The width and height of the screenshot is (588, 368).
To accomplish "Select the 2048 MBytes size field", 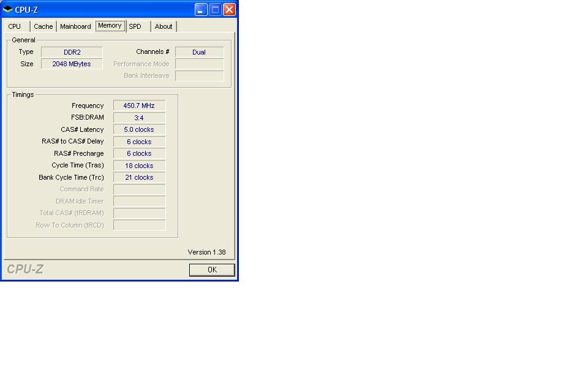I will pos(72,64).
